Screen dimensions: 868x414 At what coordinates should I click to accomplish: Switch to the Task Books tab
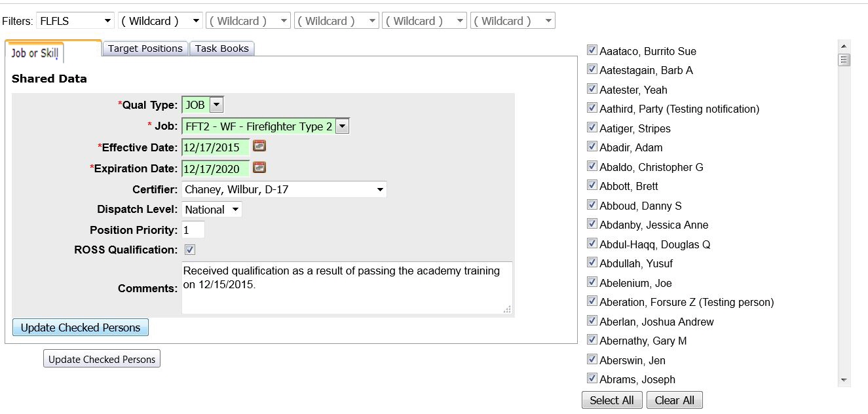point(222,48)
